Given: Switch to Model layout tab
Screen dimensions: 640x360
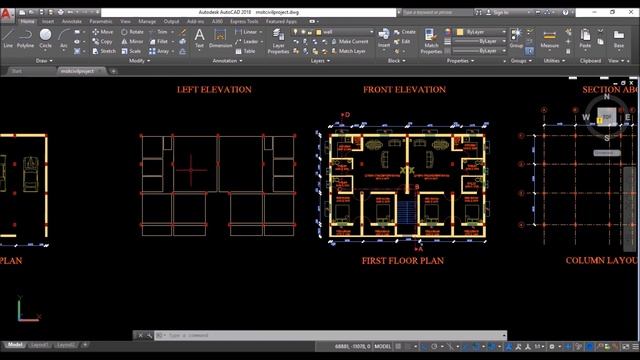Looking at the screenshot, I should click(x=15, y=345).
